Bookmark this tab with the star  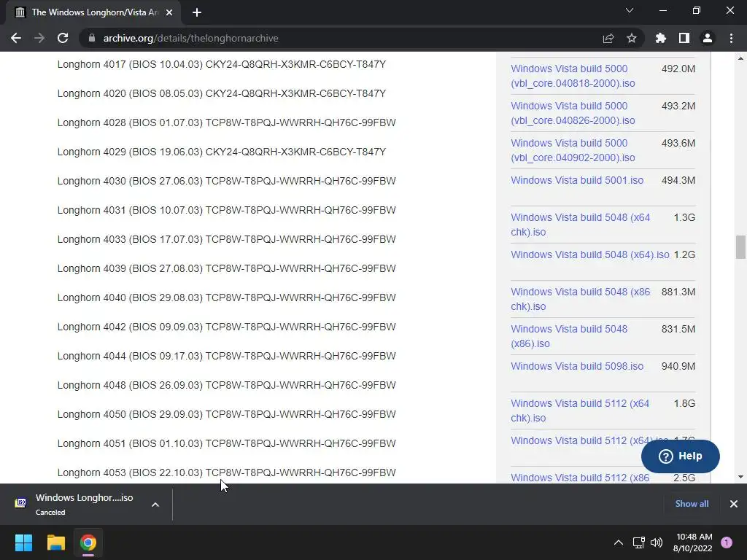(631, 38)
